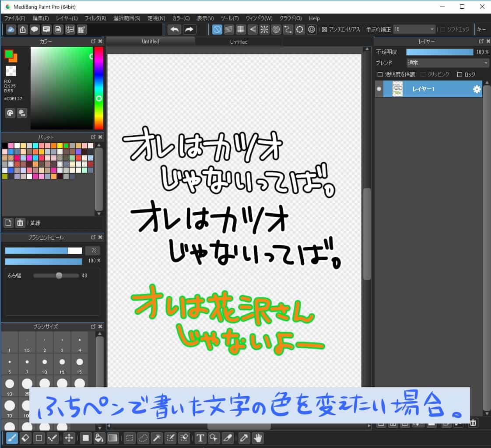The height and width of the screenshot is (448, 491).
Task: Select the Operation (object select) tool
Action: [214, 437]
